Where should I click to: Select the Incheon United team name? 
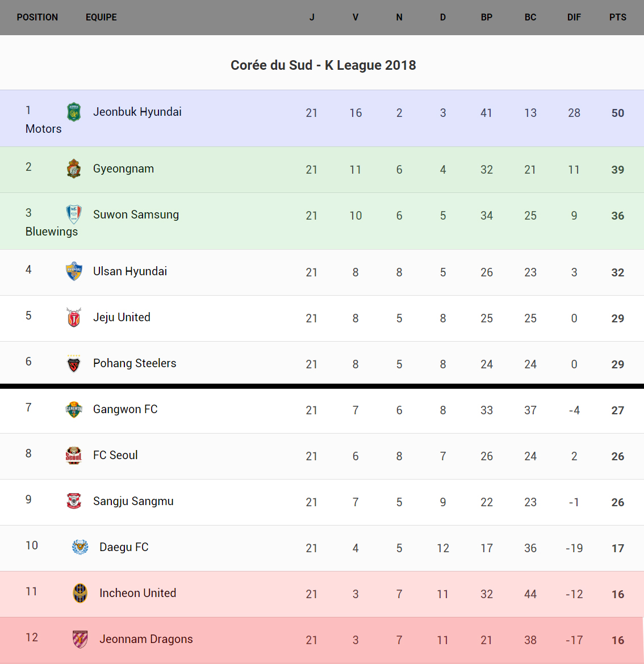pos(137,593)
